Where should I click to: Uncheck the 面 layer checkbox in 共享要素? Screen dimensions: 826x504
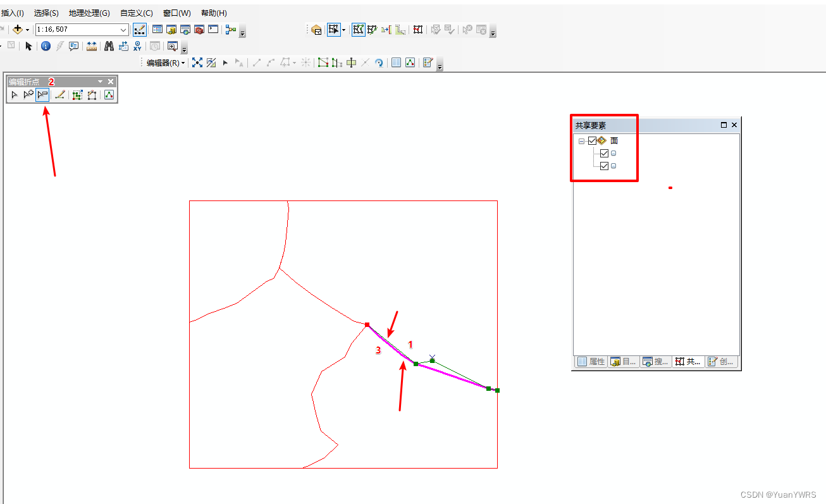point(592,141)
